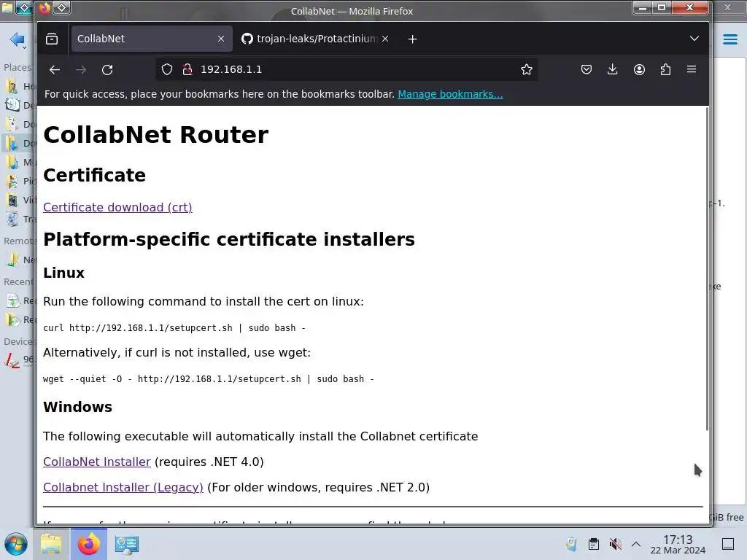Click the show desktop button in the taskbar
The width and height of the screenshot is (747, 560).
click(728, 544)
